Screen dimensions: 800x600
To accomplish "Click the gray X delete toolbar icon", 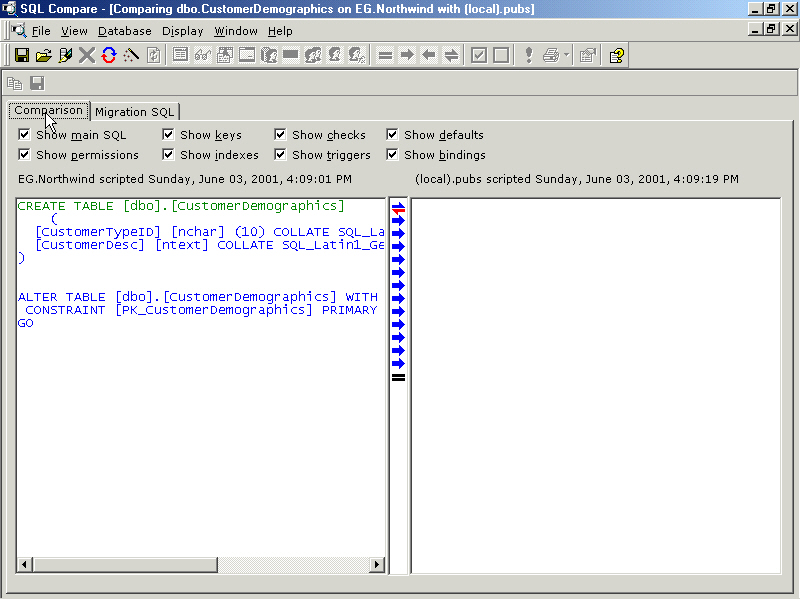I will (x=87, y=55).
